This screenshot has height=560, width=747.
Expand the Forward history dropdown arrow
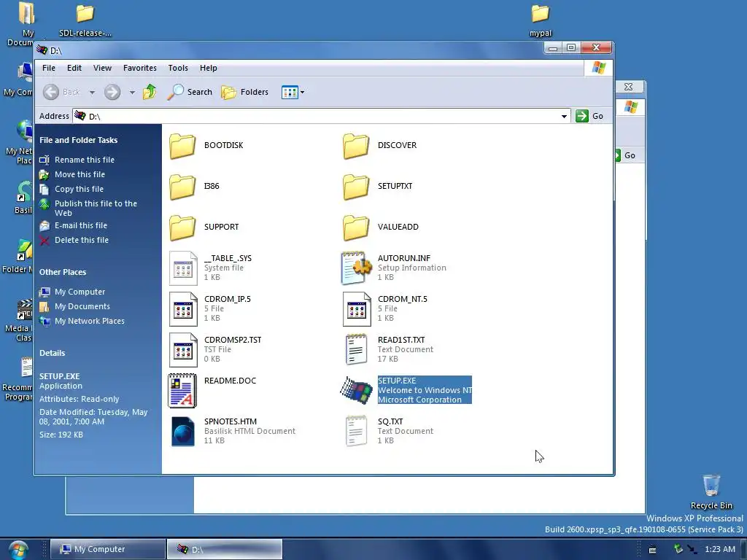click(x=132, y=93)
